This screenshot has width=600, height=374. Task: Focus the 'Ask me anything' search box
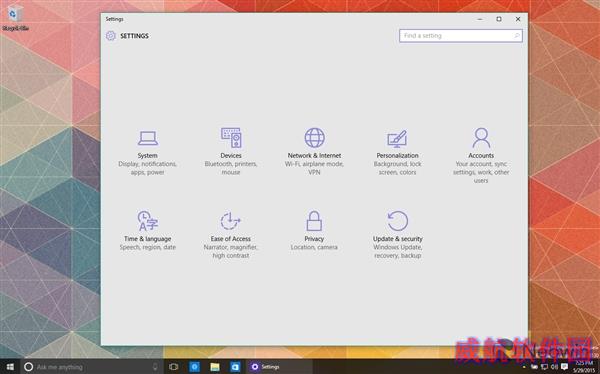pos(92,367)
